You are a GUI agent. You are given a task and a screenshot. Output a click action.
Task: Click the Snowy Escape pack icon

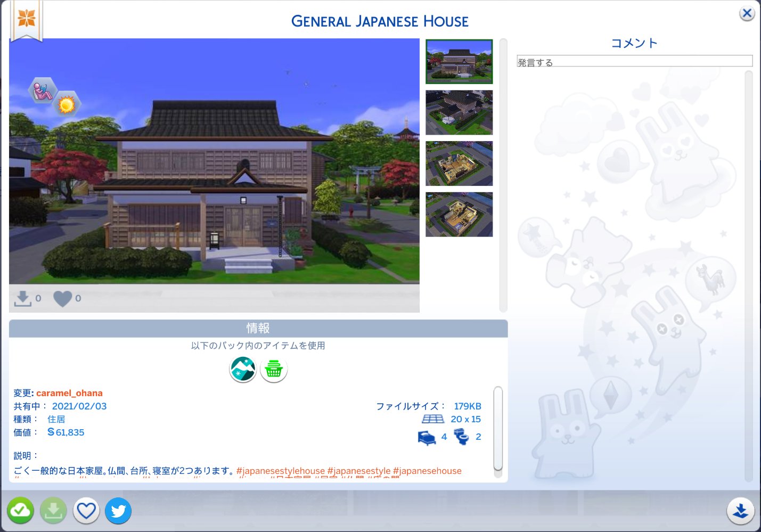[x=243, y=370]
